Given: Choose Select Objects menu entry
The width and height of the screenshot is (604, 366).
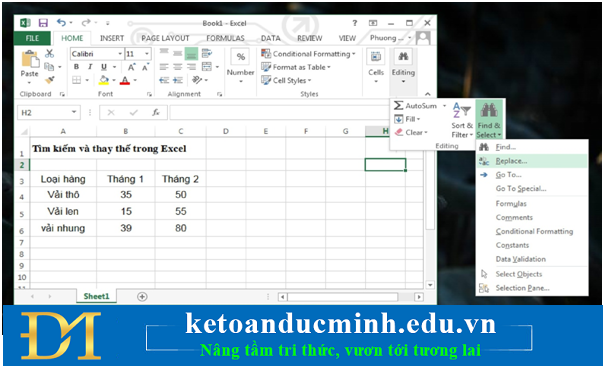Looking at the screenshot, I should pyautogui.click(x=532, y=274).
